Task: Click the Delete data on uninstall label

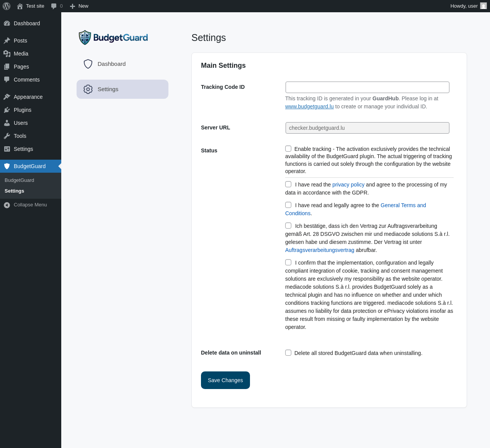Action: tap(231, 353)
